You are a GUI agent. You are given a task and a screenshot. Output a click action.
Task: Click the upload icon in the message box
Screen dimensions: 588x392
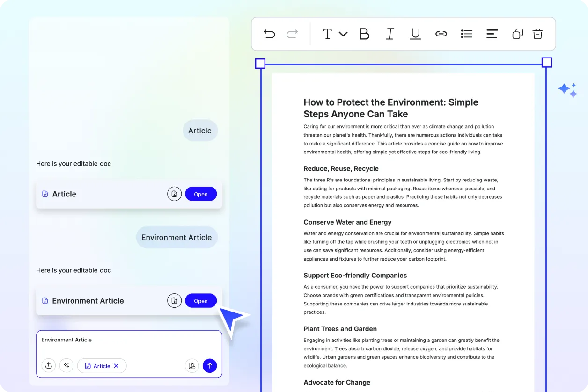pyautogui.click(x=49, y=365)
